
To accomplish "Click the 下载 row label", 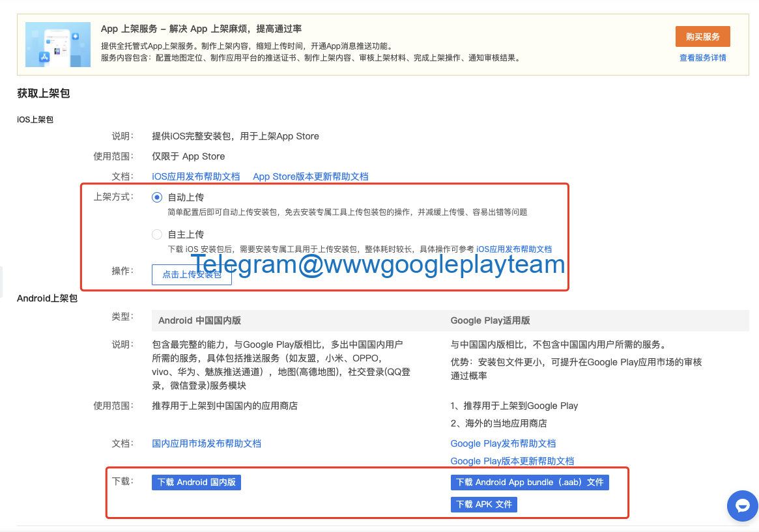I will [122, 481].
